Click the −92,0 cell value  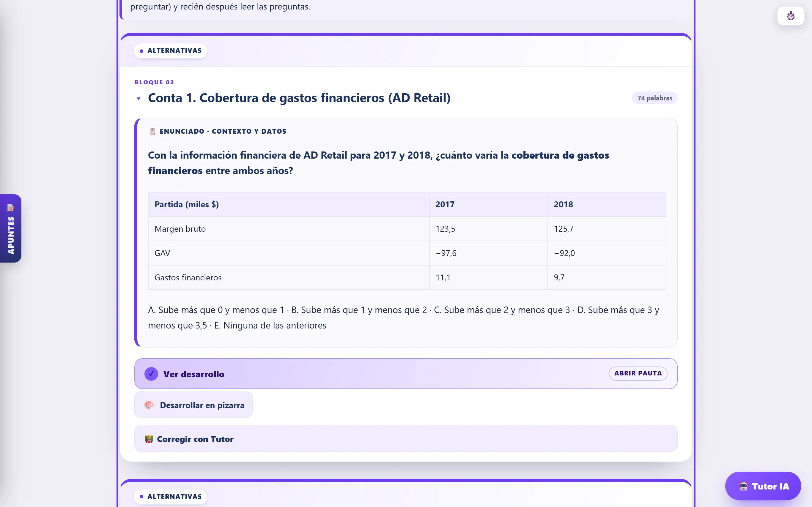[x=564, y=253]
